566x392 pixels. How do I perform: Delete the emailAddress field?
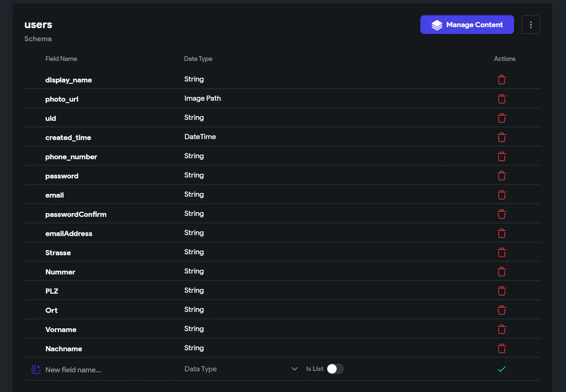[x=501, y=233]
